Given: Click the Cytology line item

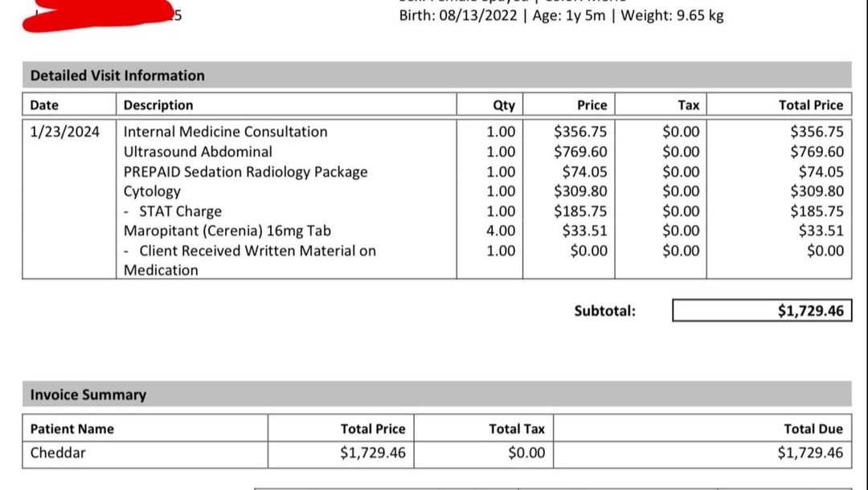Looking at the screenshot, I should (x=152, y=191).
